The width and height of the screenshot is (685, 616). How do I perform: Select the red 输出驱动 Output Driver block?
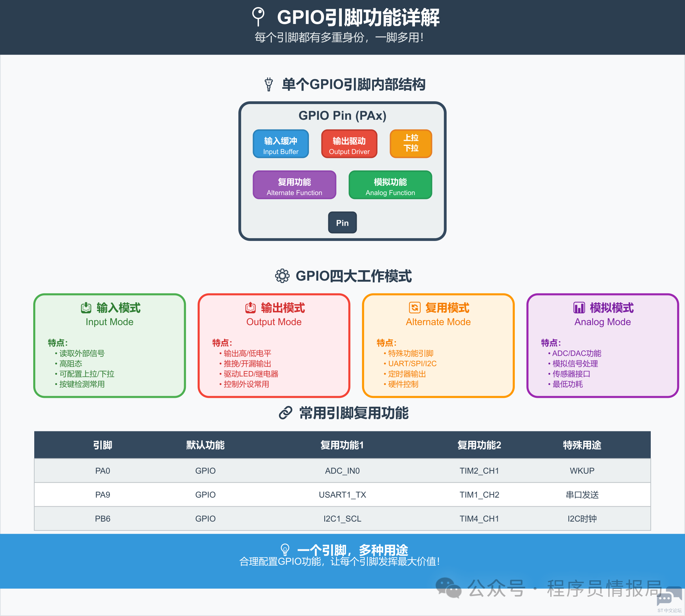[x=349, y=144]
